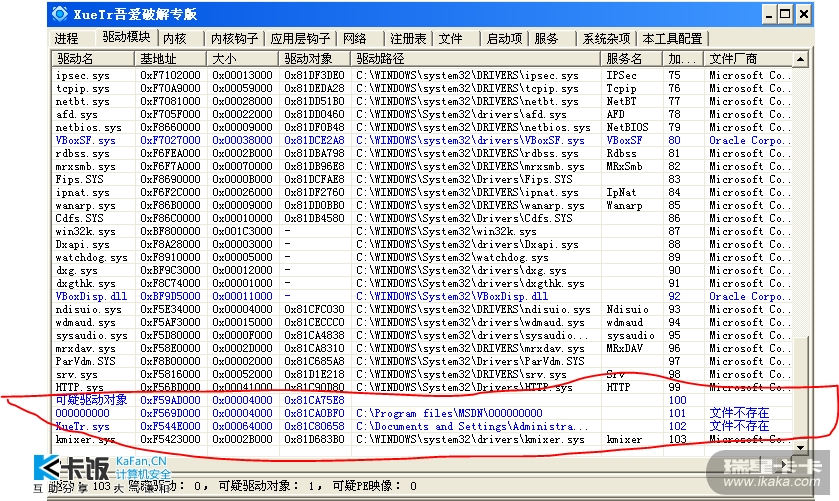
Task: Select the ipnat.sys row
Action: click(422, 192)
